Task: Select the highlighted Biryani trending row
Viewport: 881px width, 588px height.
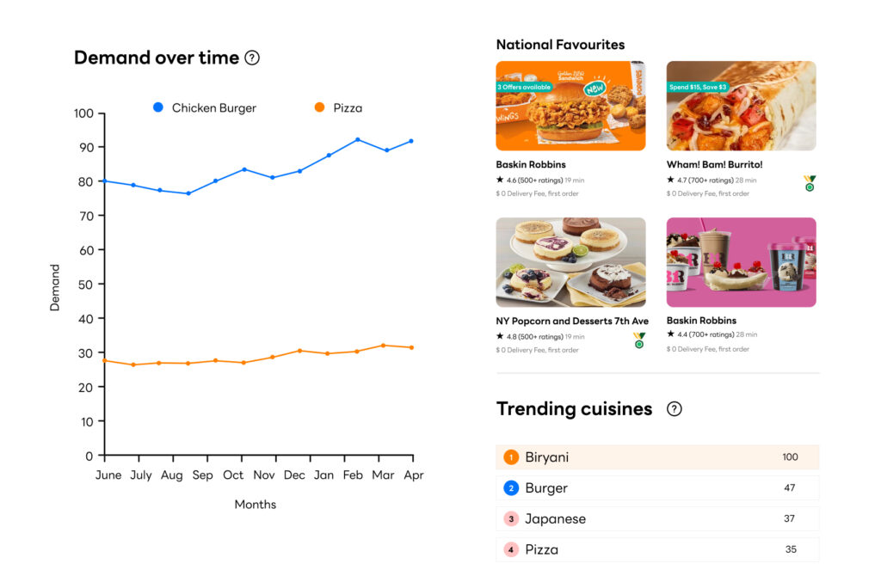Action: point(657,457)
